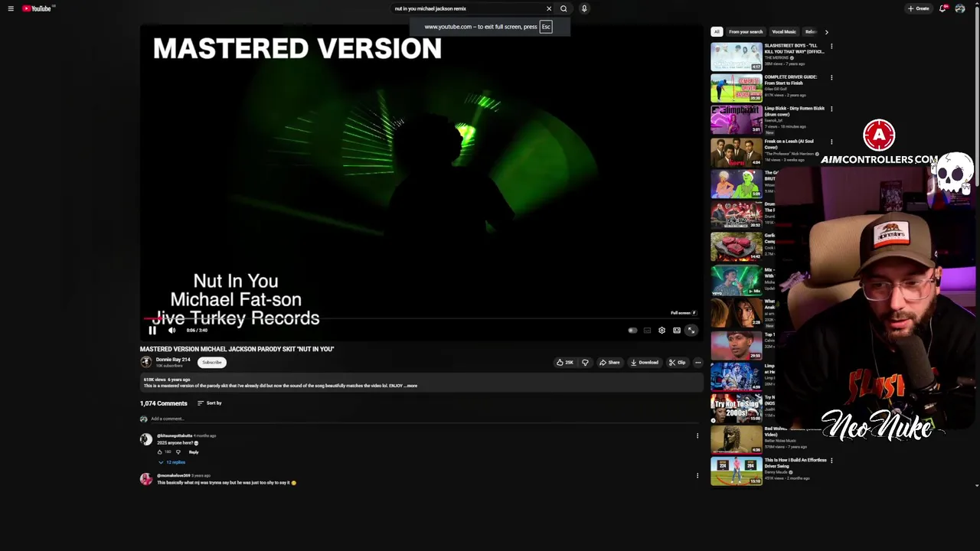Open Effortless Driver Swing video title
980x551 pixels.
pos(795,463)
